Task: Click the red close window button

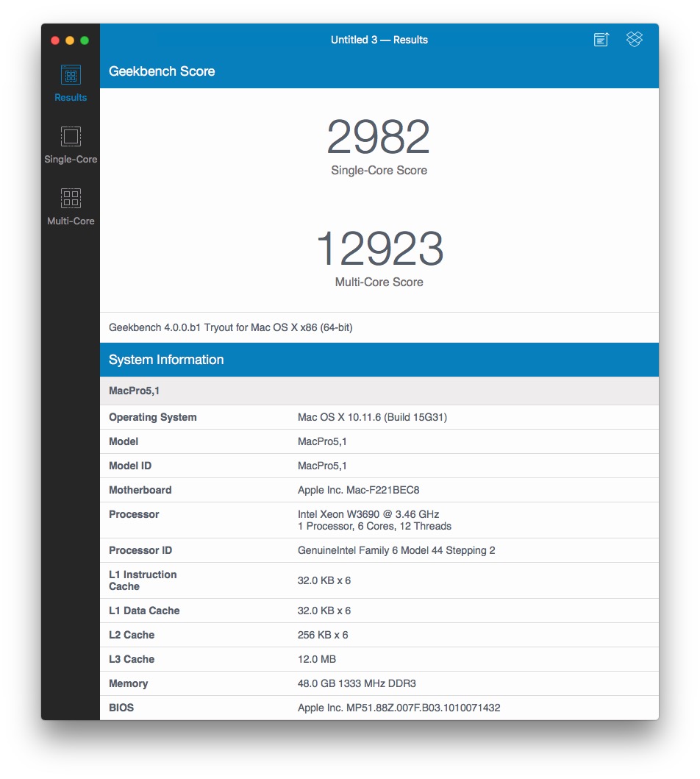Action: [55, 40]
